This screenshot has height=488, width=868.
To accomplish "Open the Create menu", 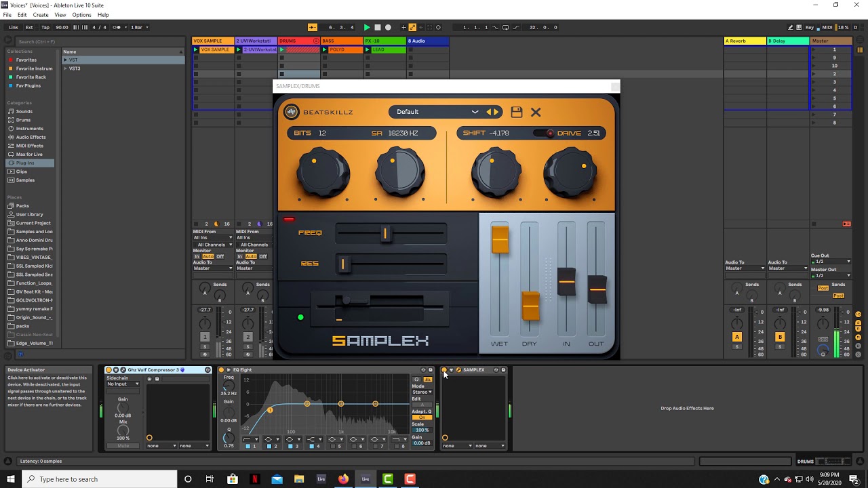I will (x=41, y=15).
